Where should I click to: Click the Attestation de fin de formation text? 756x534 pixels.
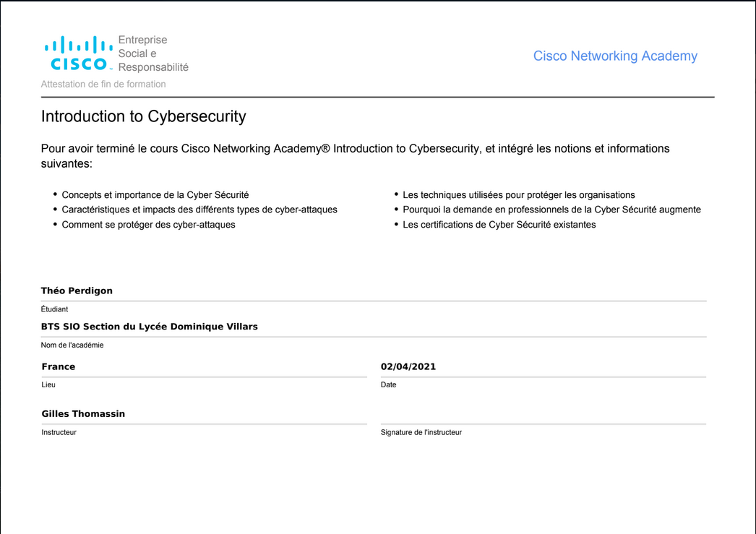103,84
